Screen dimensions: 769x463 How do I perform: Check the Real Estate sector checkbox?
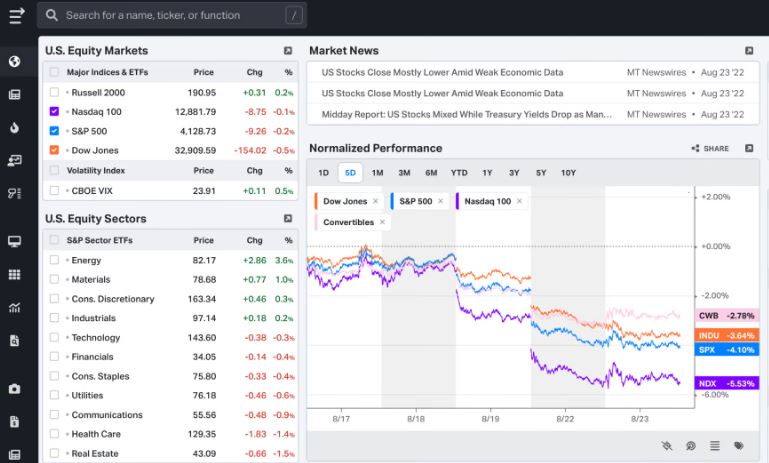coord(54,453)
